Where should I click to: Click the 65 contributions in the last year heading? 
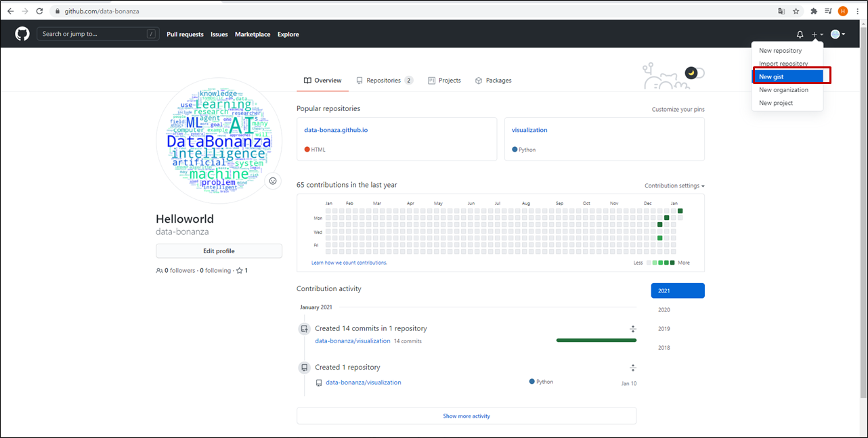click(x=347, y=185)
